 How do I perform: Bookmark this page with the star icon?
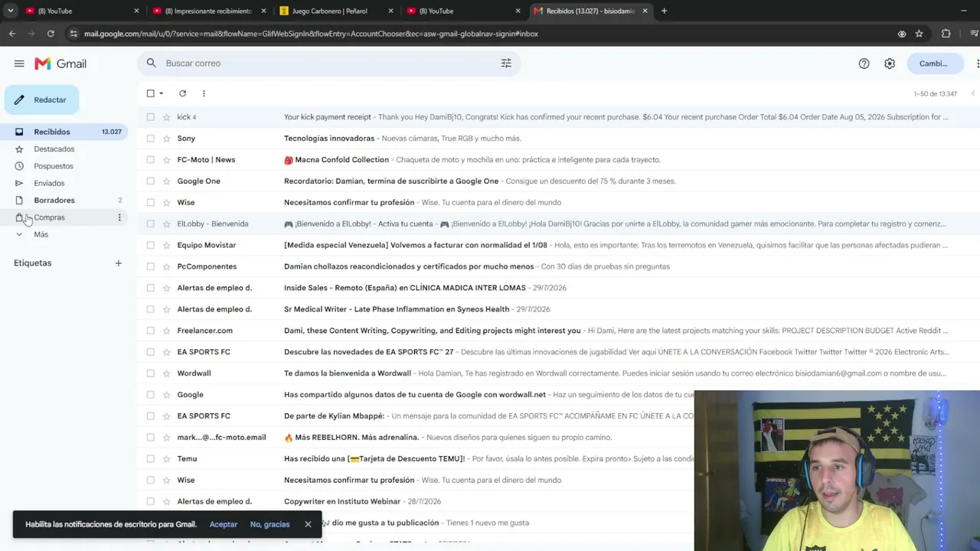(x=919, y=34)
